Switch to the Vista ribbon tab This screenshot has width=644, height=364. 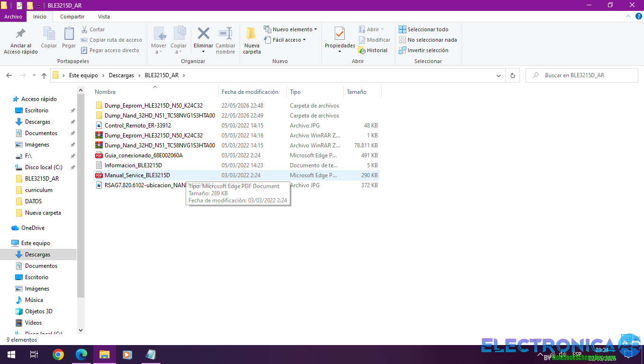tap(104, 17)
